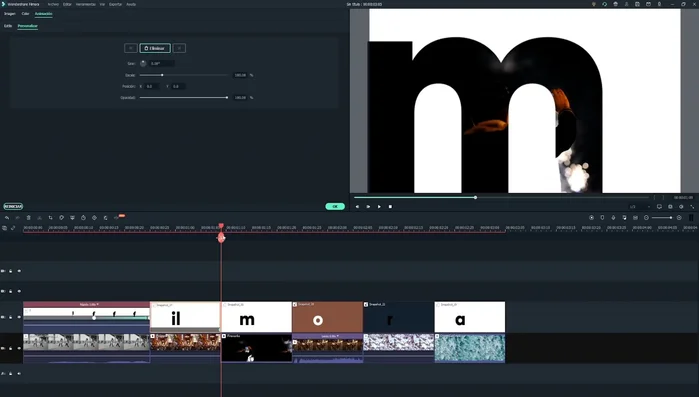Click the preview progress scrubber handle
This screenshot has height=397, width=699.
[x=475, y=197]
